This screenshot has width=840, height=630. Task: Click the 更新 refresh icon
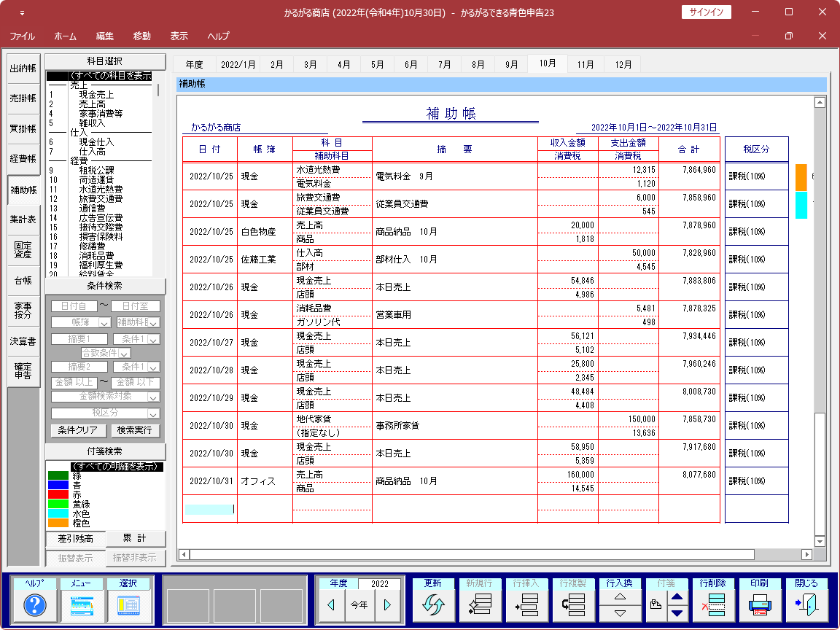pyautogui.click(x=433, y=605)
